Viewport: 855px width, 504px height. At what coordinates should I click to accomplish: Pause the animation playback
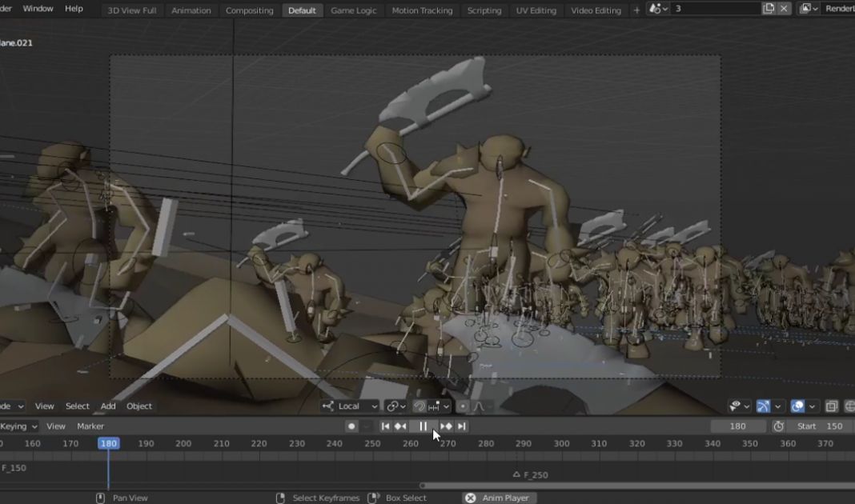point(423,426)
